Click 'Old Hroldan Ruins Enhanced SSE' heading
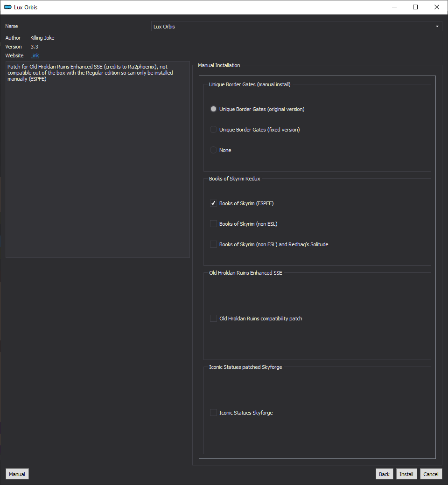448x485 pixels. click(245, 273)
